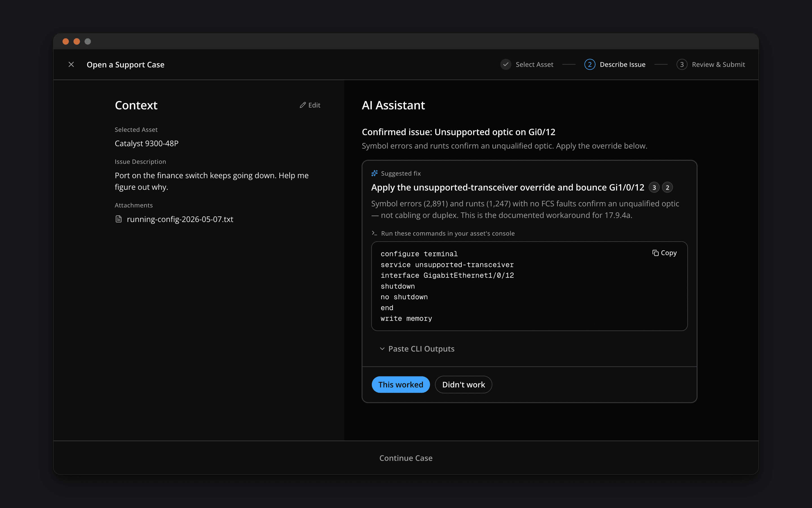Click the Copy label in code block
Screen dimensions: 812x508
(x=669, y=253)
